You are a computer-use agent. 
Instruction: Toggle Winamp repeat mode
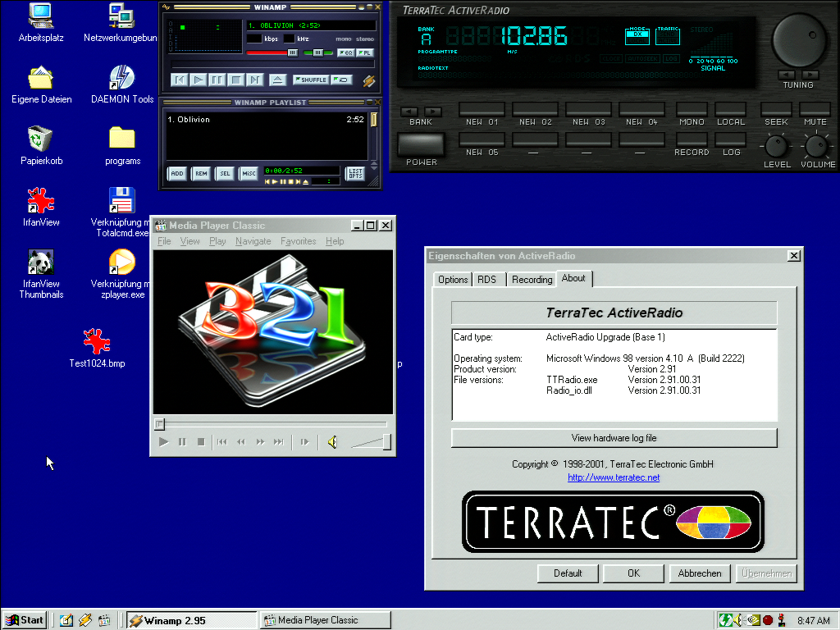[x=341, y=80]
